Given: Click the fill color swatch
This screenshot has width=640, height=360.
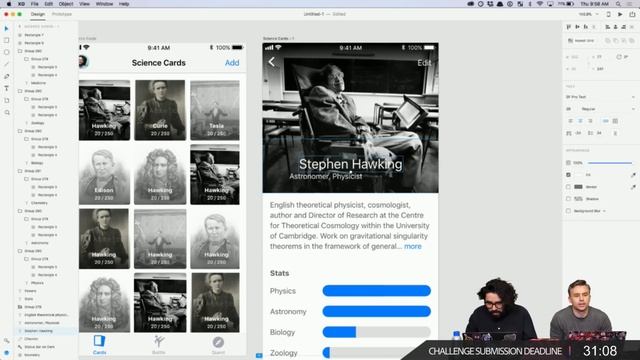Looking at the screenshot, I should [x=578, y=175].
